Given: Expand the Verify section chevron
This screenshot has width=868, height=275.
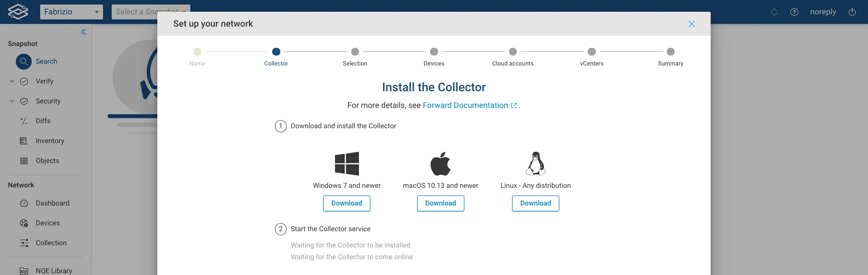Looking at the screenshot, I should coord(12,81).
